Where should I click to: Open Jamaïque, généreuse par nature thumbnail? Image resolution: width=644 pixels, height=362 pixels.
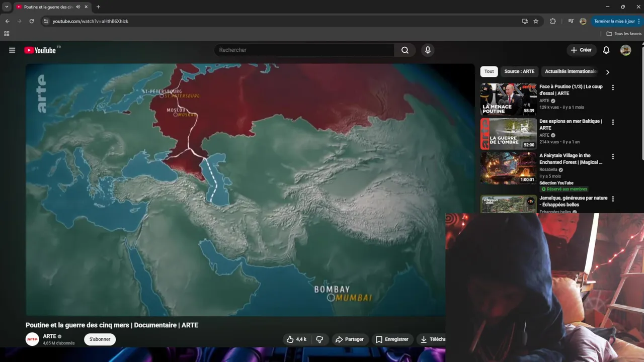click(x=509, y=204)
